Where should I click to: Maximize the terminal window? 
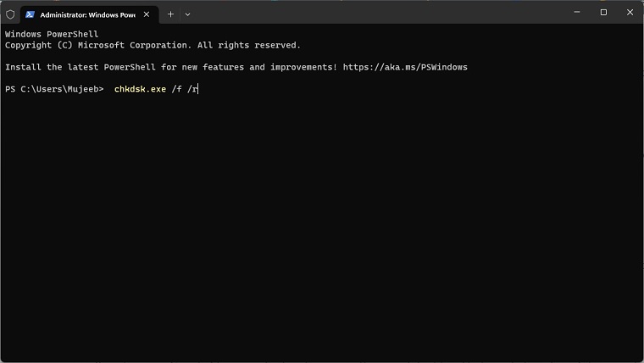click(x=603, y=13)
